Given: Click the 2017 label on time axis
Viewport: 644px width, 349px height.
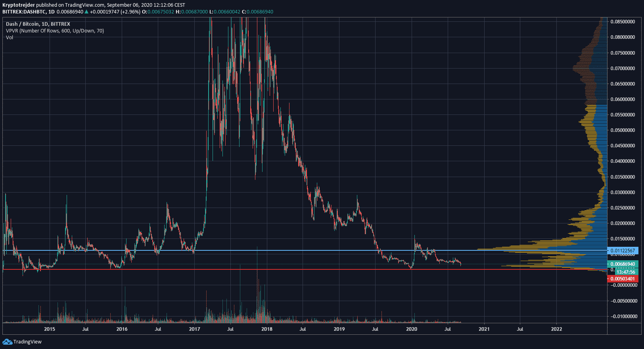Looking at the screenshot, I should tap(194, 329).
